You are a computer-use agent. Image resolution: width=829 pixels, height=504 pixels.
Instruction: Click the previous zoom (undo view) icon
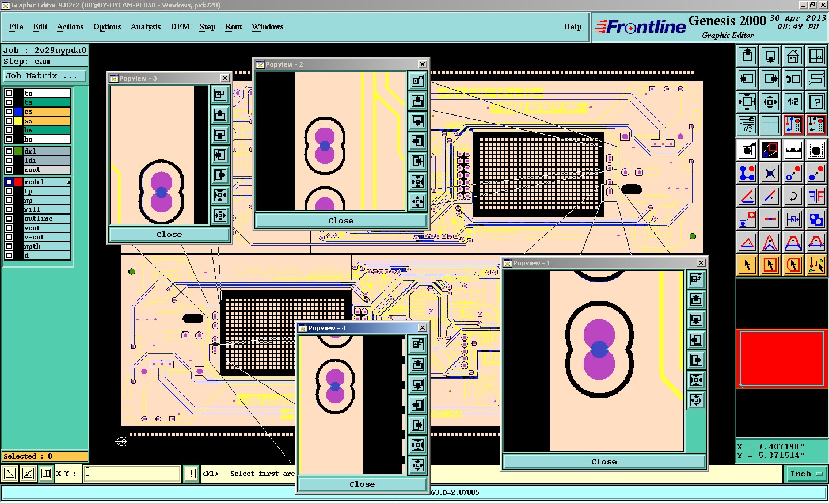[793, 79]
